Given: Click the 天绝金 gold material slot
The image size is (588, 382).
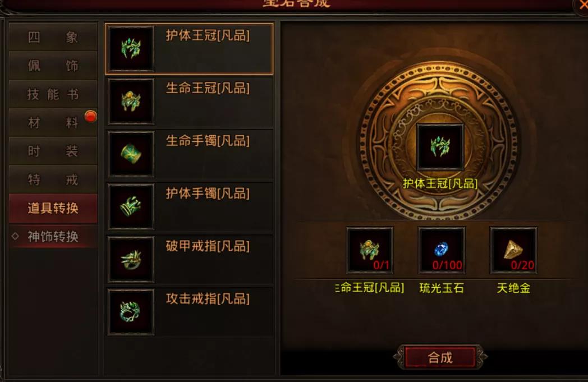Looking at the screenshot, I should pyautogui.click(x=514, y=250).
